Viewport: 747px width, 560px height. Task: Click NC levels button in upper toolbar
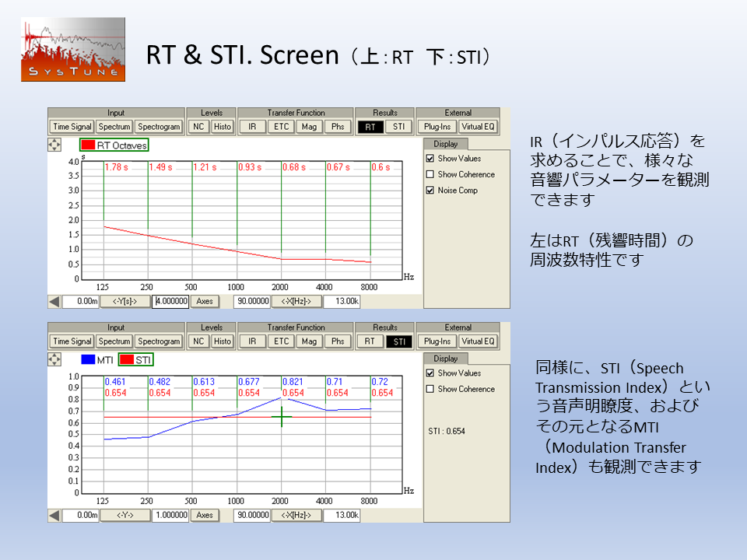(198, 127)
